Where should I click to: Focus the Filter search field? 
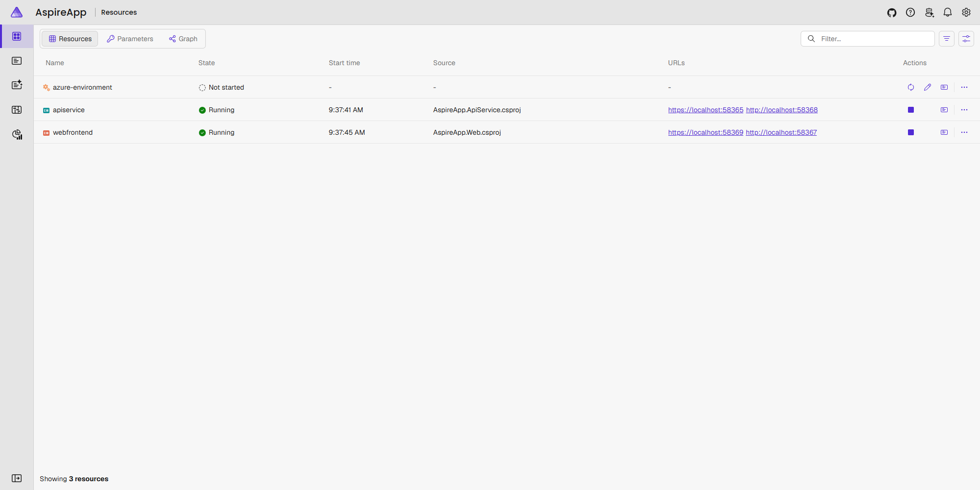click(867, 39)
